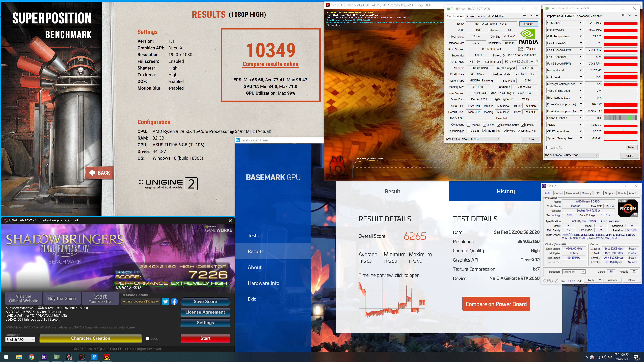
Task: Open CPU-Z Tools dropdown arrow
Action: click(x=600, y=280)
